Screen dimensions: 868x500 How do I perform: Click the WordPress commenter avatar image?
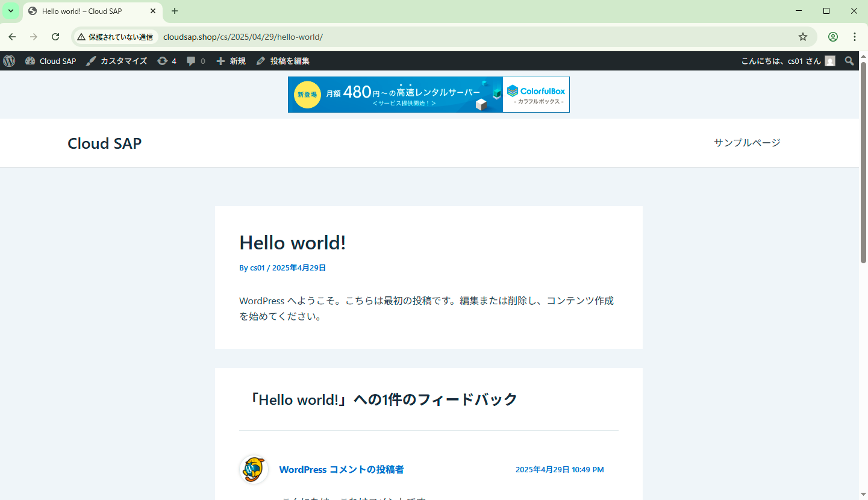[x=254, y=469]
